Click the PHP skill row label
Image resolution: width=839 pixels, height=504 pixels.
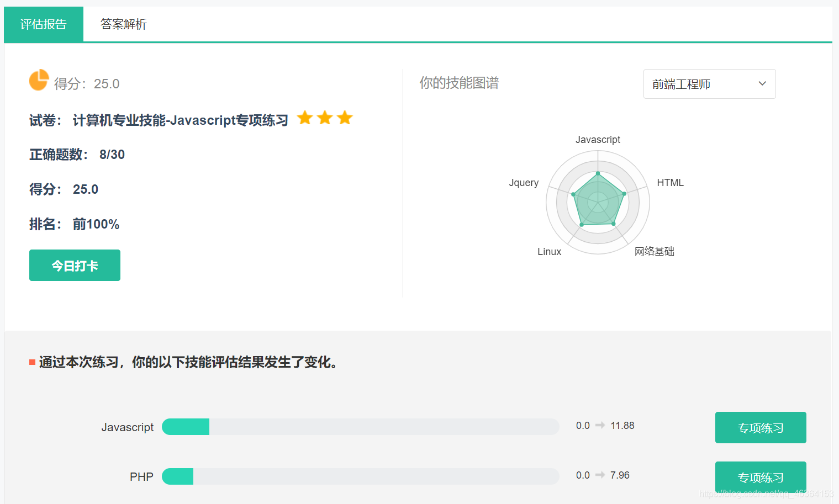pyautogui.click(x=141, y=477)
